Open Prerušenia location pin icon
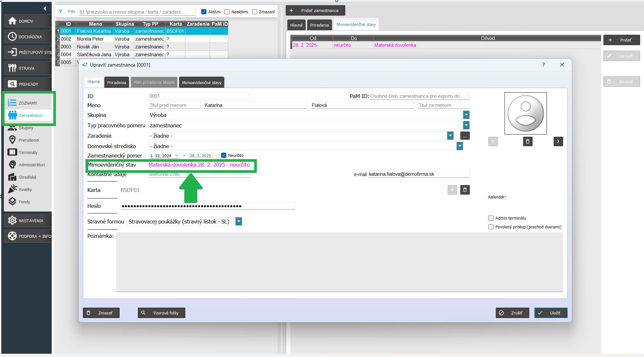 click(x=12, y=140)
